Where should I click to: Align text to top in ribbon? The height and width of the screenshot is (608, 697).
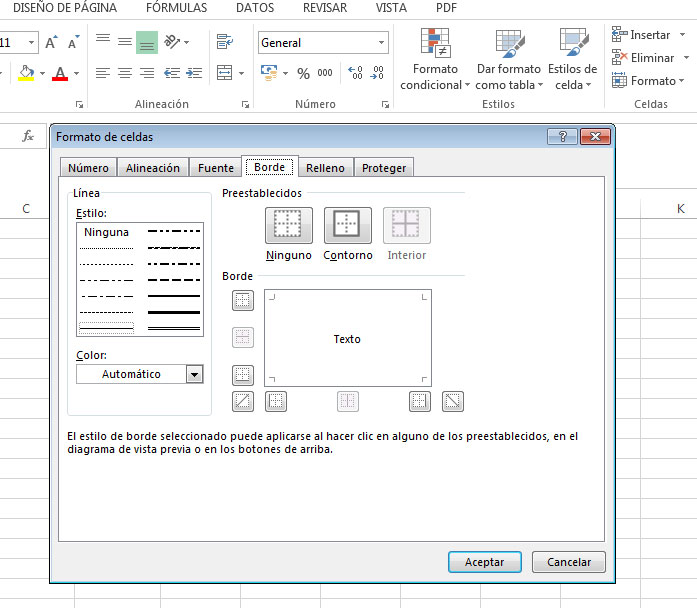[103, 38]
